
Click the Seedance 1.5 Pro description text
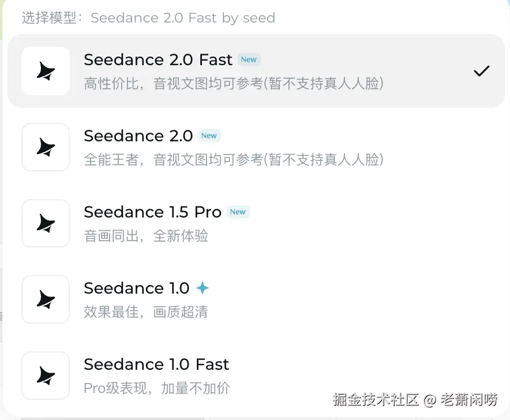146,235
